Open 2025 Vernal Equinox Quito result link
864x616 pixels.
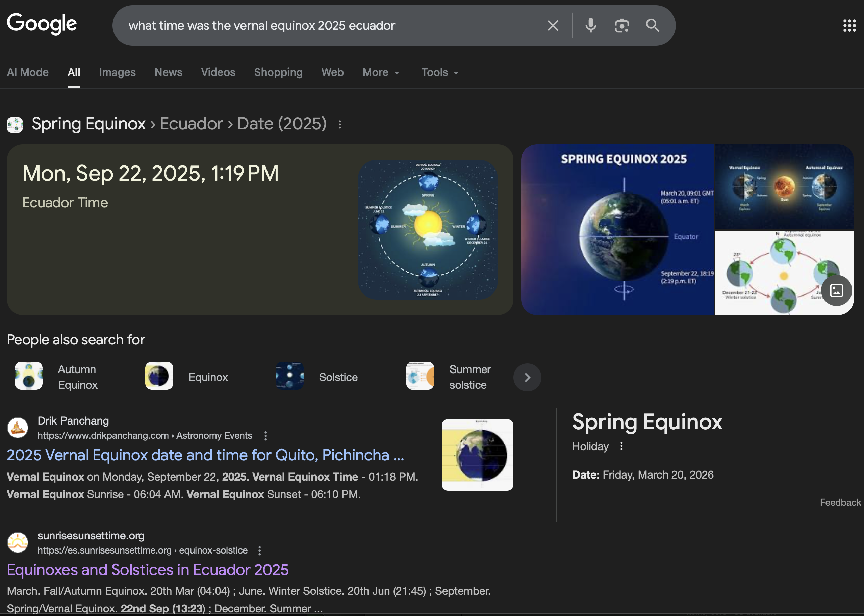tap(205, 455)
